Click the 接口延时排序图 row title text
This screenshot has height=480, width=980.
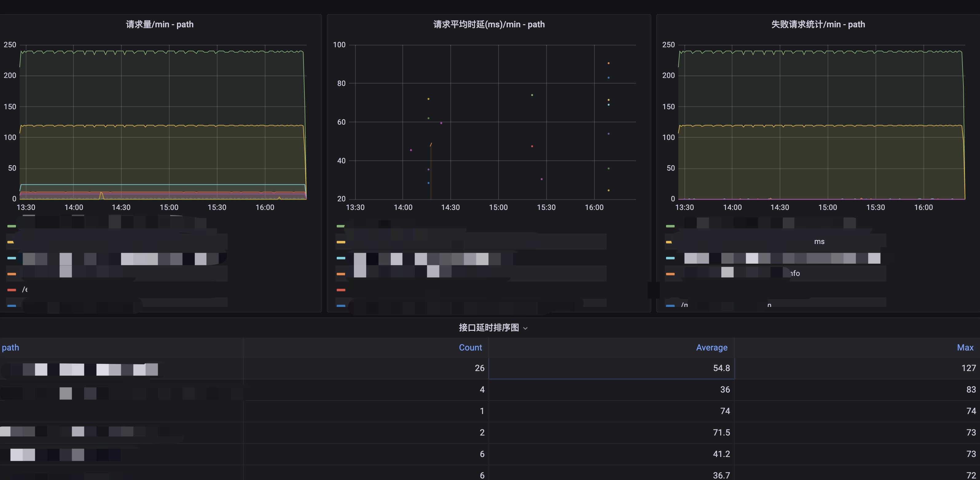pos(489,327)
